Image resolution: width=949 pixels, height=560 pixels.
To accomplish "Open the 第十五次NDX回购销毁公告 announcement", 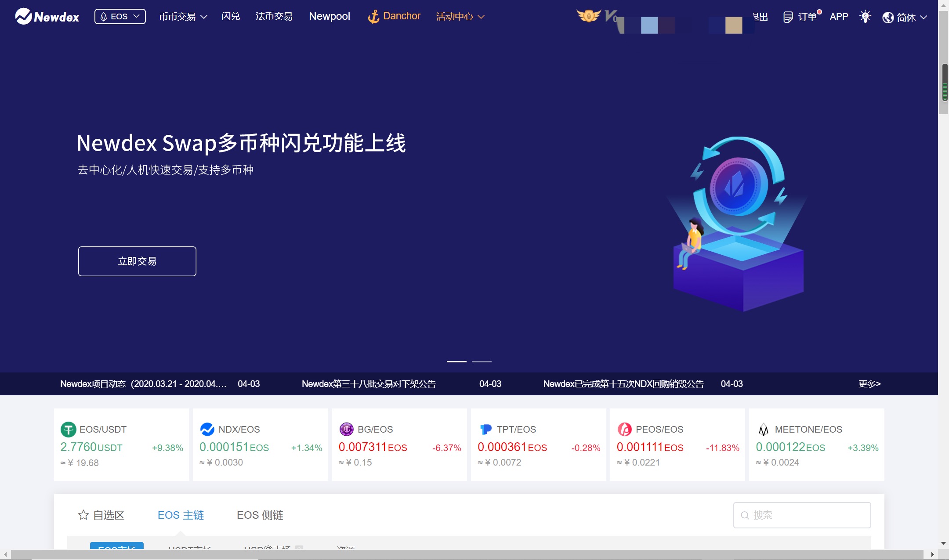I will tap(623, 384).
